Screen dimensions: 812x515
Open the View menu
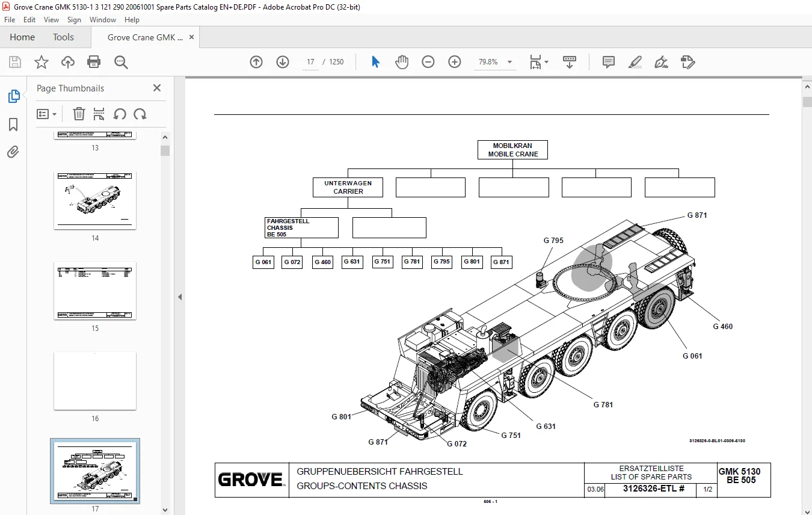pos(51,19)
